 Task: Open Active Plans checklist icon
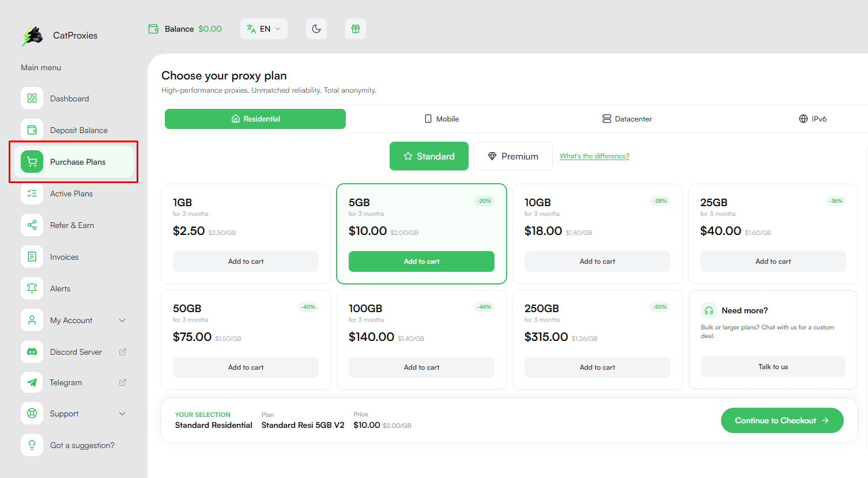point(32,194)
